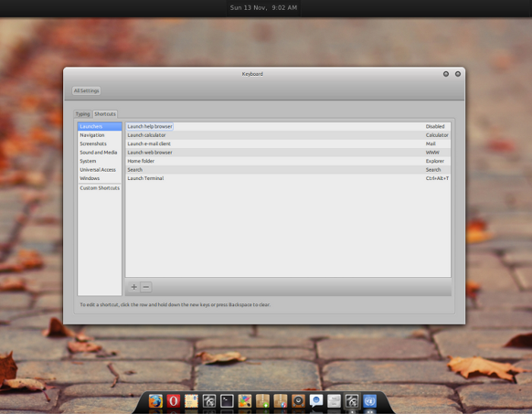Open the chat bubble app in dock
532x414 pixels.
point(316,401)
